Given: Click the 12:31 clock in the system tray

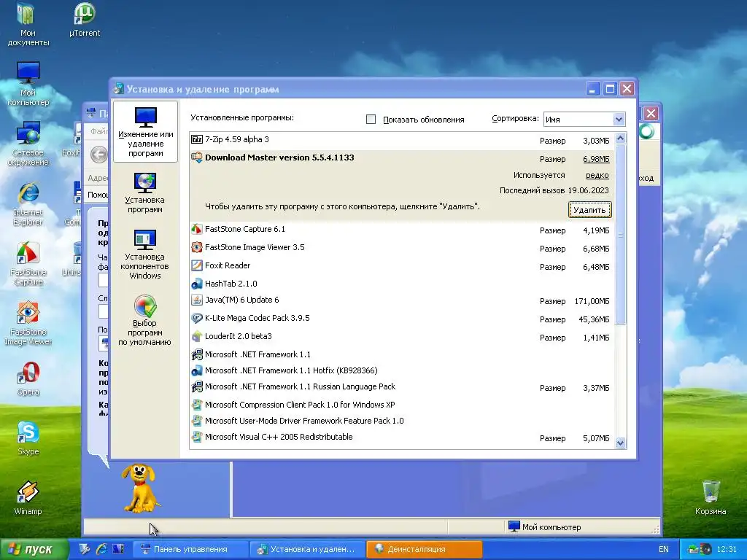Looking at the screenshot, I should pos(726,549).
